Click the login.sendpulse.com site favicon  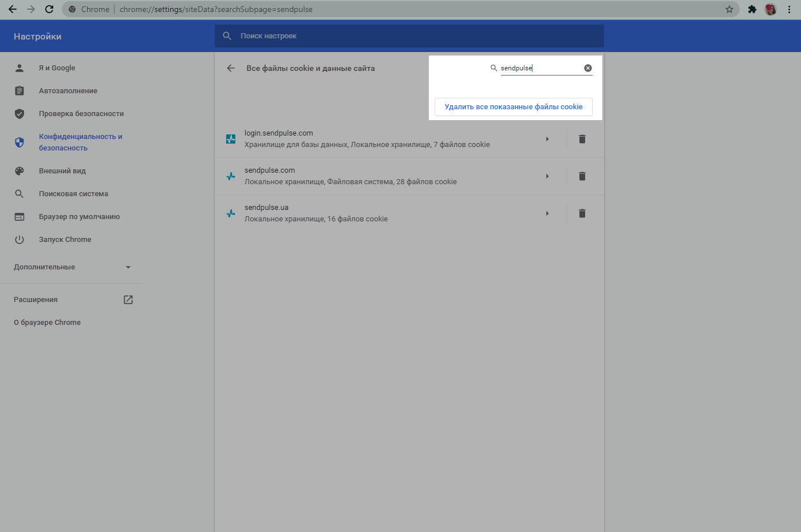(231, 139)
